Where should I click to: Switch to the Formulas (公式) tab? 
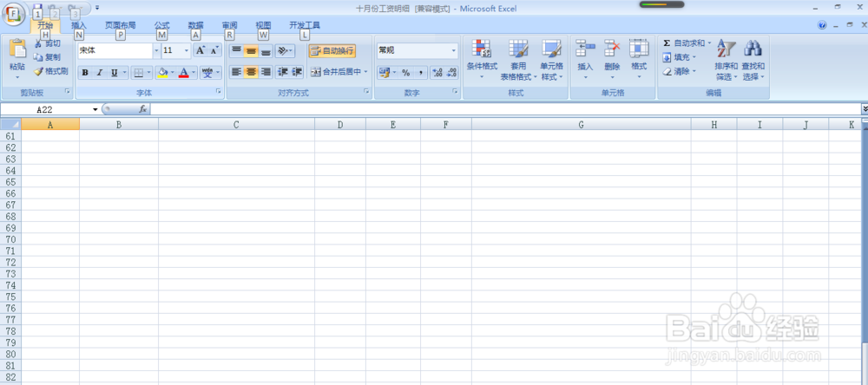tap(162, 25)
